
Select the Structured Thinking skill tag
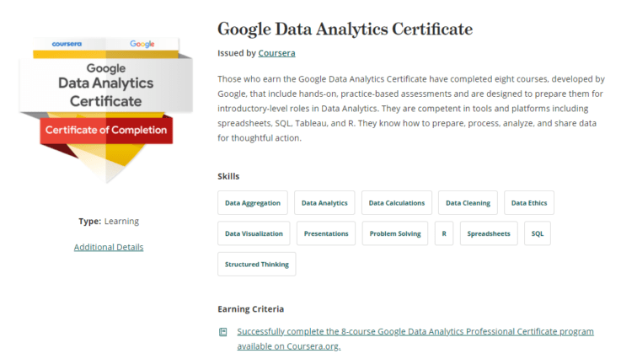click(x=257, y=265)
